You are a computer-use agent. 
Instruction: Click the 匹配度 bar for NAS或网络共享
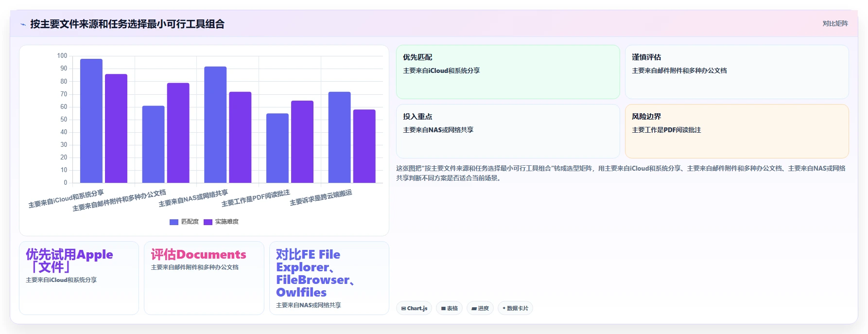click(x=215, y=125)
